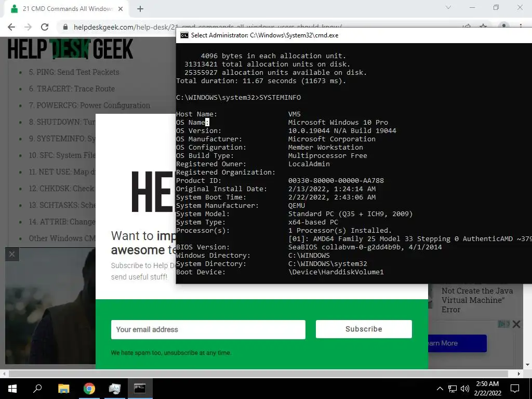Click the 'Your email address' field

coord(208,329)
